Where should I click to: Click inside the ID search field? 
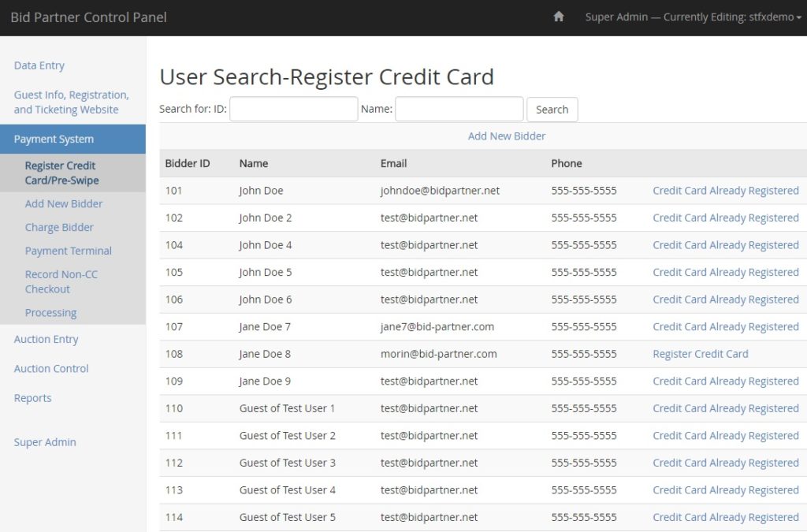(x=293, y=109)
